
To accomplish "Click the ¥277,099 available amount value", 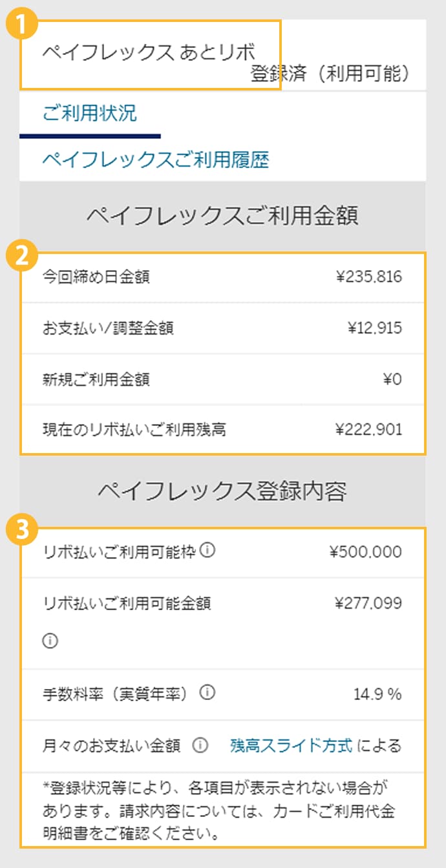I will pos(368,604).
